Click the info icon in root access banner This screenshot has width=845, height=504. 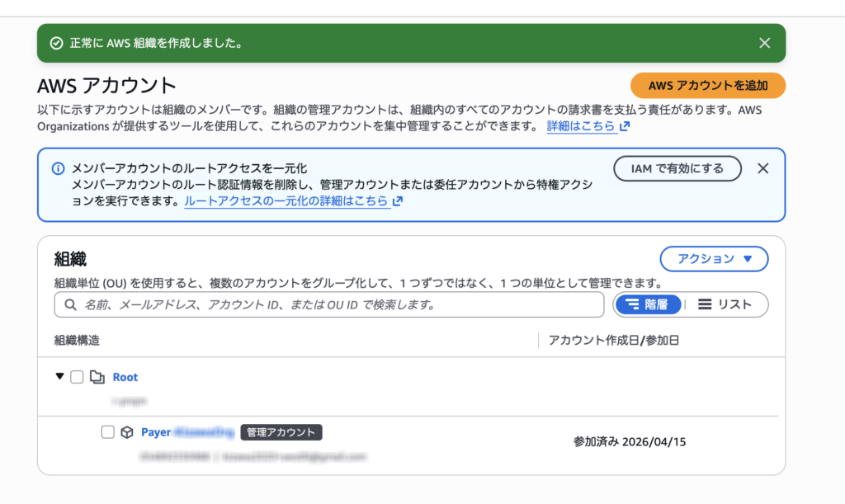(58, 168)
